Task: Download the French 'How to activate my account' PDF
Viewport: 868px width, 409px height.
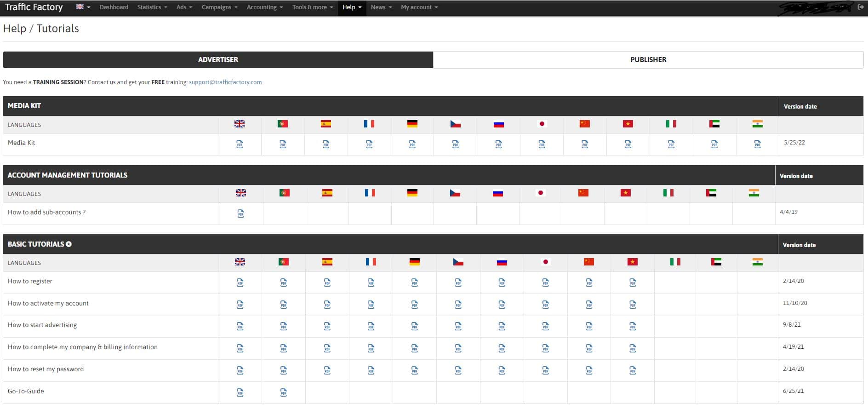Action: point(371,305)
